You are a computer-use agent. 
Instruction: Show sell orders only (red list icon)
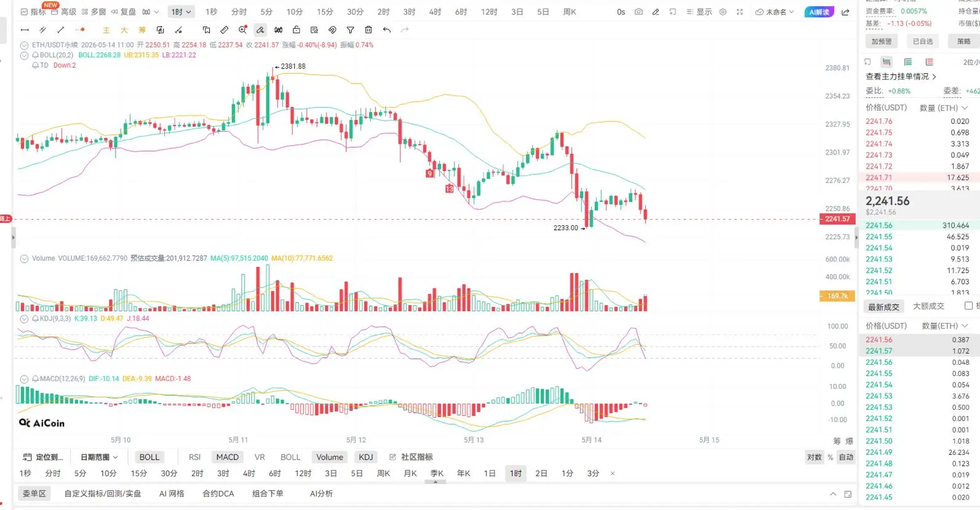coord(930,62)
